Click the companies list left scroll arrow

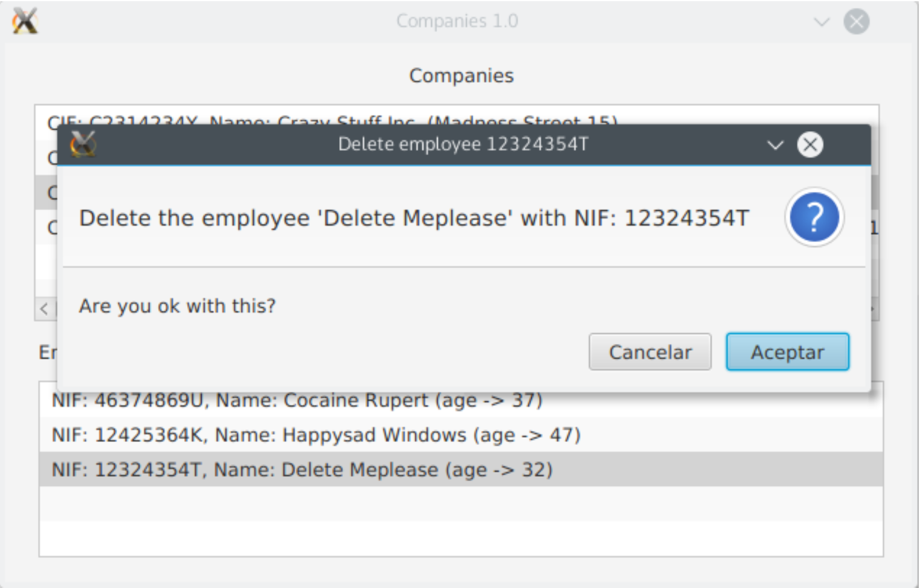[x=44, y=309]
